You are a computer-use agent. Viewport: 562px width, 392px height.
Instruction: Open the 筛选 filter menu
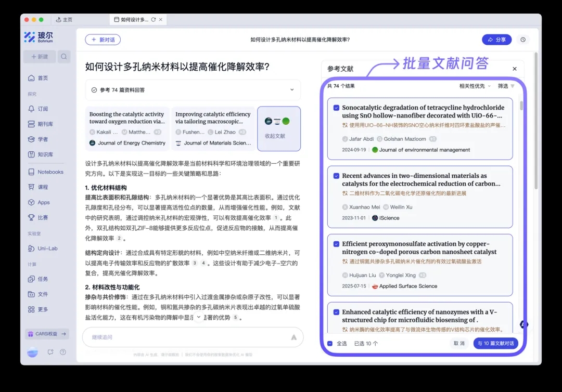506,86
